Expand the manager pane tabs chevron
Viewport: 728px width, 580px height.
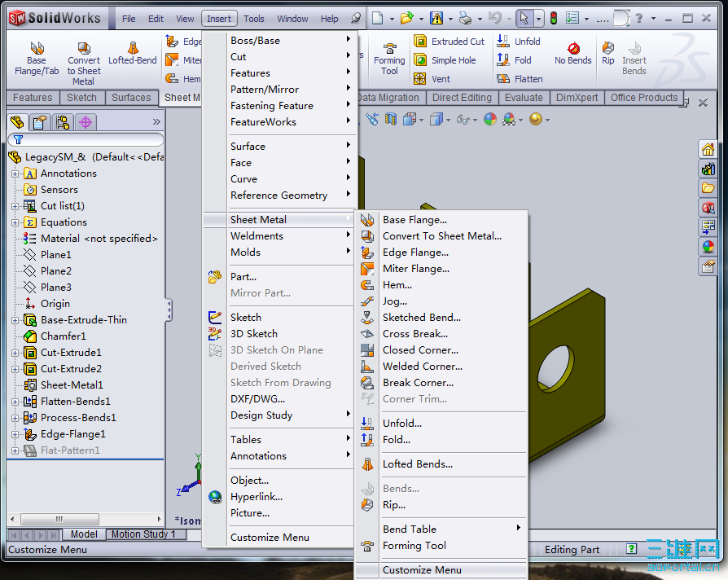[156, 122]
